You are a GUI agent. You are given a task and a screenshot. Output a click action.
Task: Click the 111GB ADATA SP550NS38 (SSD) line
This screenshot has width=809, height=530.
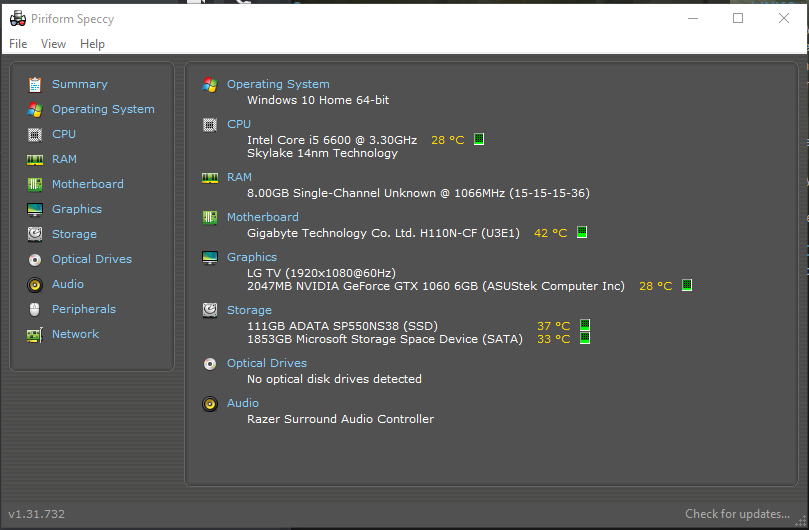click(x=343, y=326)
